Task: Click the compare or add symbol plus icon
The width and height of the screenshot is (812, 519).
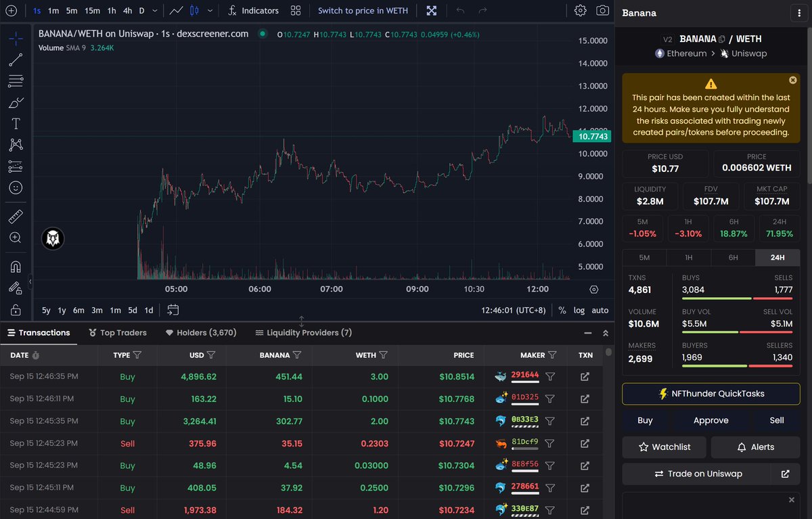Action: click(x=9, y=11)
